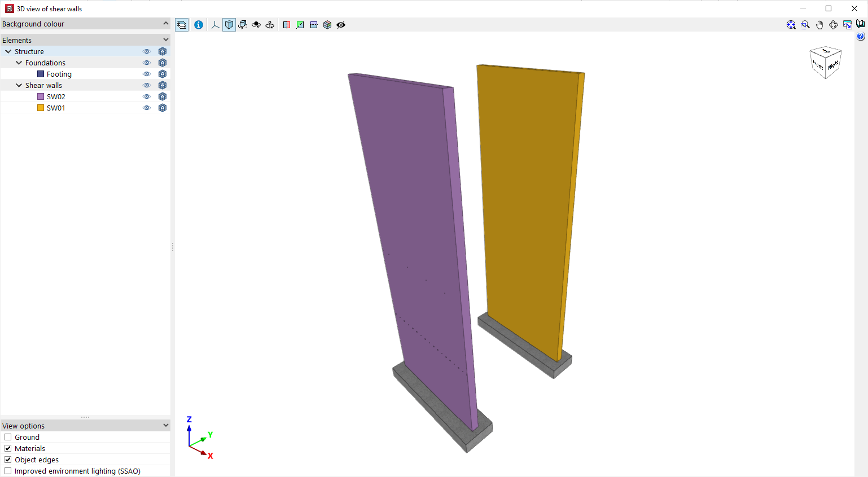Viewport: 868px width, 477px height.
Task: Disable the Object edges checkbox
Action: [x=8, y=460]
